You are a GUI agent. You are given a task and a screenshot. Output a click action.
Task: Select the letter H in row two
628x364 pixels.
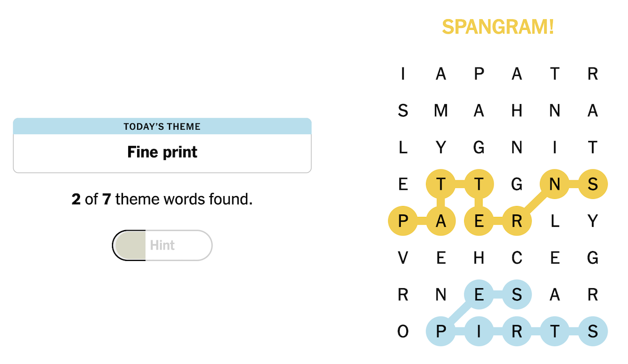517,110
